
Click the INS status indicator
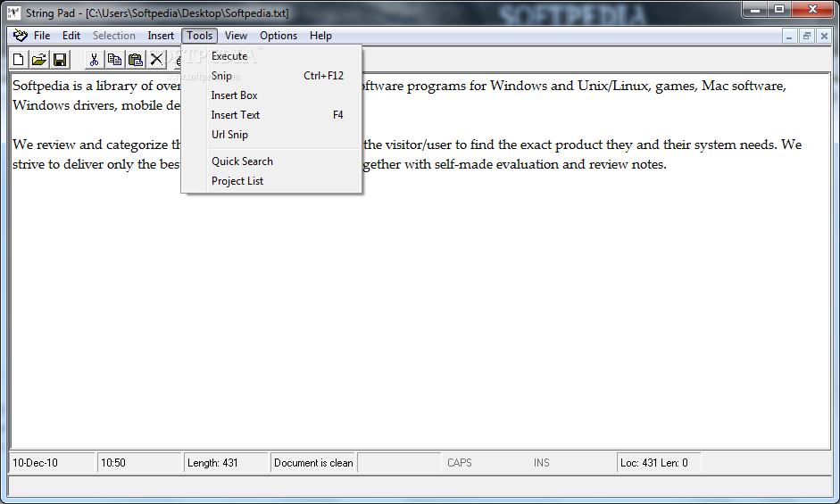click(x=542, y=463)
